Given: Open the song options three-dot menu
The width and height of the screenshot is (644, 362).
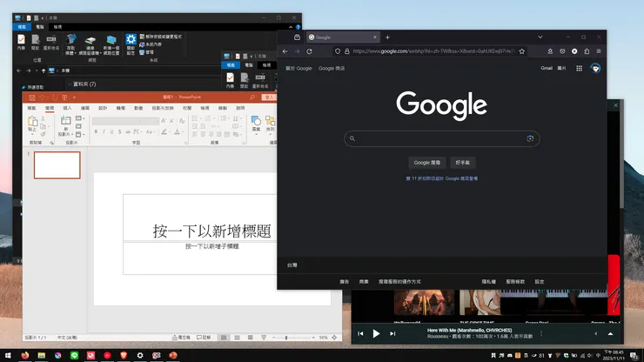Looking at the screenshot, I should click(541, 333).
